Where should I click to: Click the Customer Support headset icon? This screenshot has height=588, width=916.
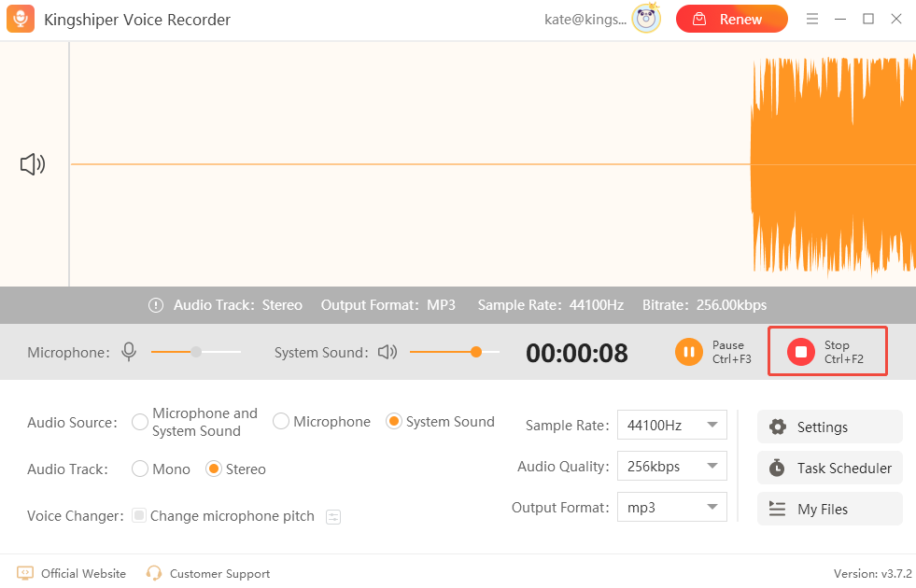154,573
